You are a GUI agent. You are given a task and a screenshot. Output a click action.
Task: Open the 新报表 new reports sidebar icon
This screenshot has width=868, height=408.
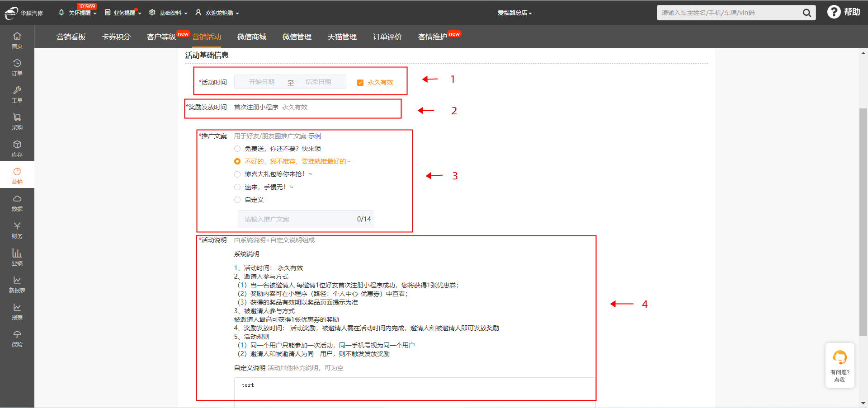pos(17,284)
